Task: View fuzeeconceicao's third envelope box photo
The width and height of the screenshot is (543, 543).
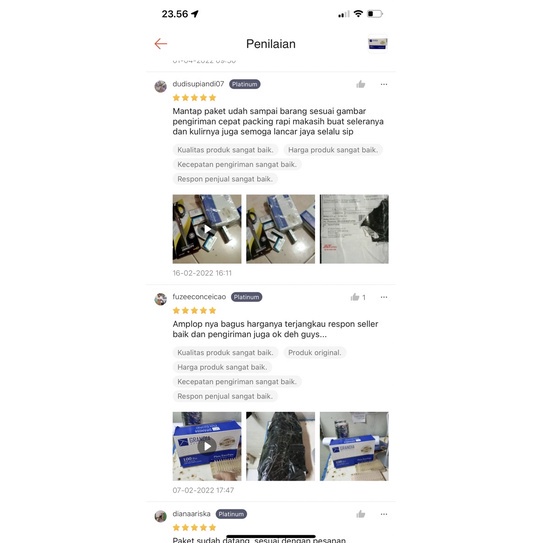Action: point(354,446)
